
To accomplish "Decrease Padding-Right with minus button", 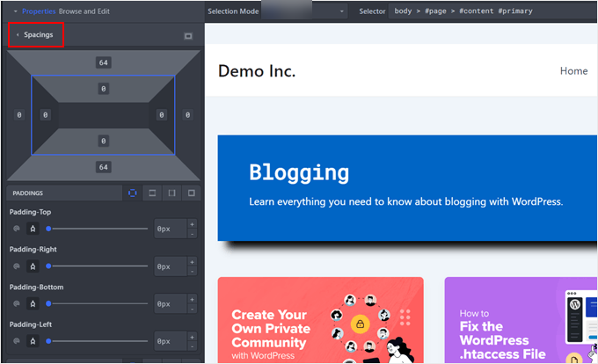I will click(x=193, y=272).
